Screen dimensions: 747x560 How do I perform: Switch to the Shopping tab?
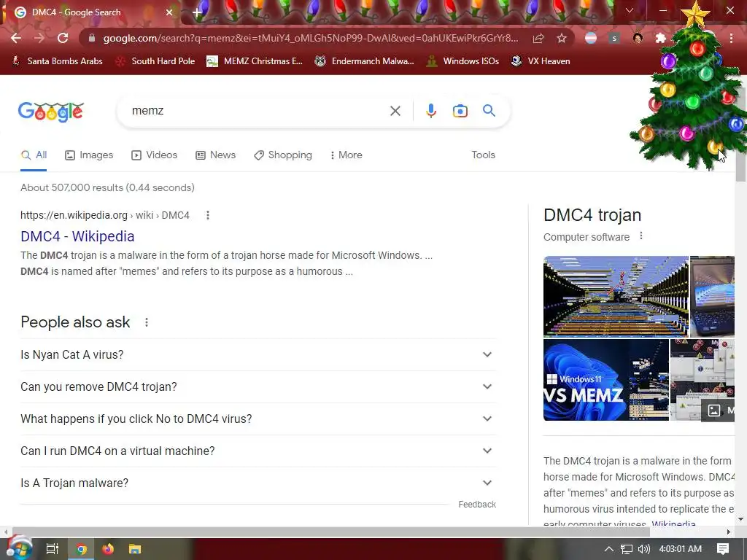coord(283,155)
